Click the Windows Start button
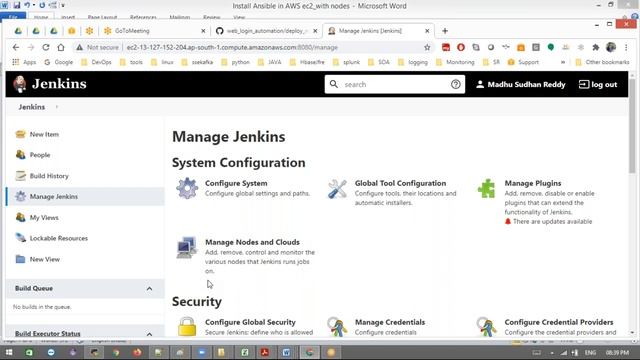 (x=9, y=352)
